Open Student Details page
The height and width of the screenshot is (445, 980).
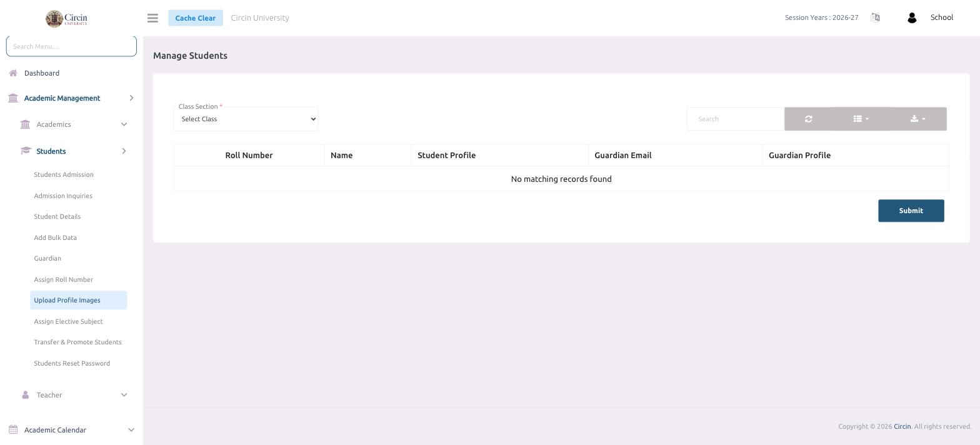57,216
